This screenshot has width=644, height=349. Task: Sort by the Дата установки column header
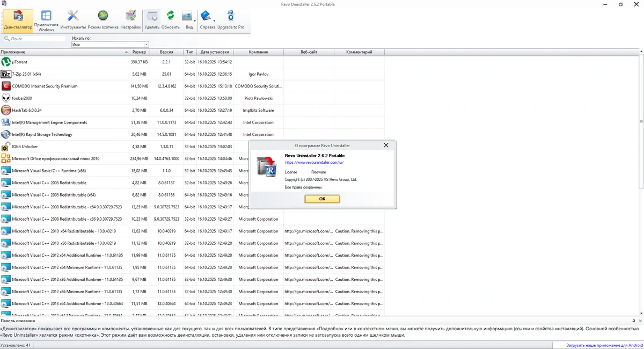tap(215, 52)
